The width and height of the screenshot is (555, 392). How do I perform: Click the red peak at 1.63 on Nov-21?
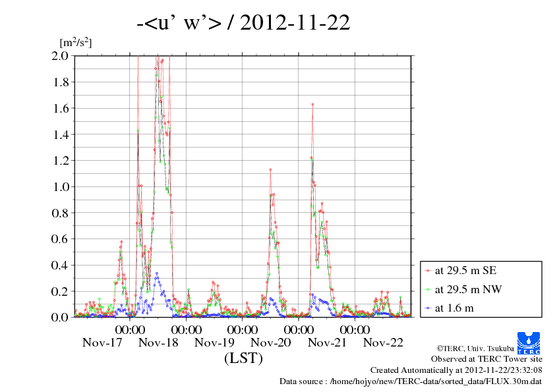point(312,104)
